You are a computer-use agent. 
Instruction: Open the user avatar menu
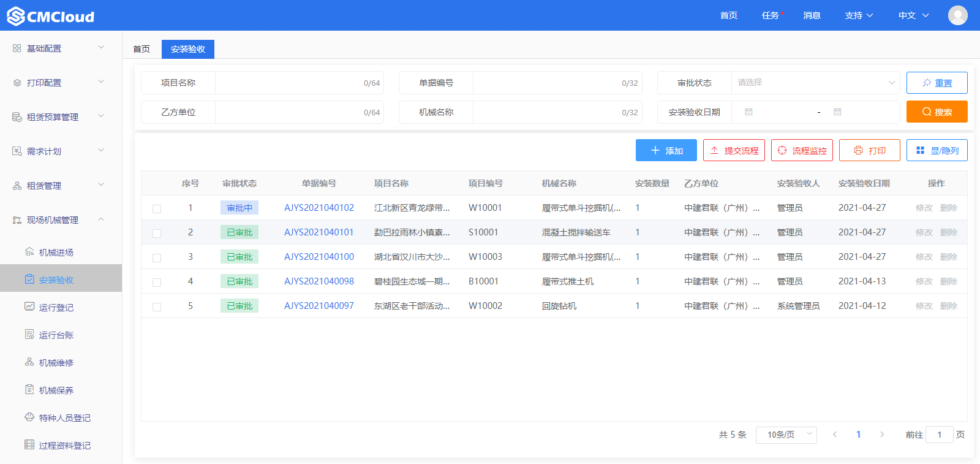coord(957,15)
